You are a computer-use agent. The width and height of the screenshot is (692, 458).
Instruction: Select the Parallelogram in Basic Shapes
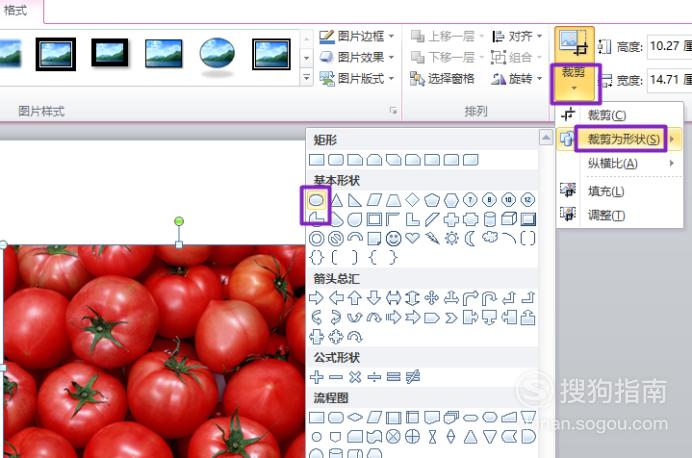pos(374,200)
